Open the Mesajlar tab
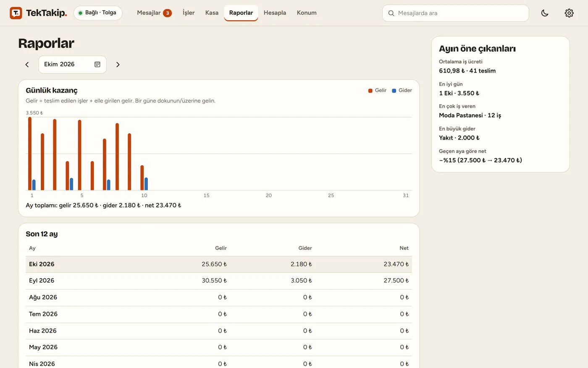 [154, 13]
